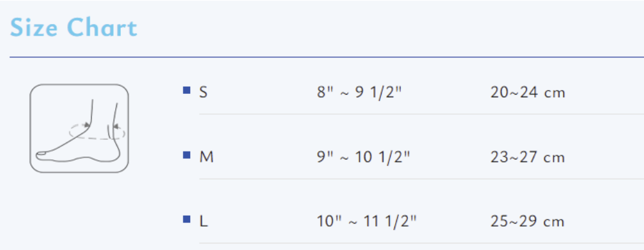Click the blue square bullet beside M
The image size is (644, 250).
186,155
